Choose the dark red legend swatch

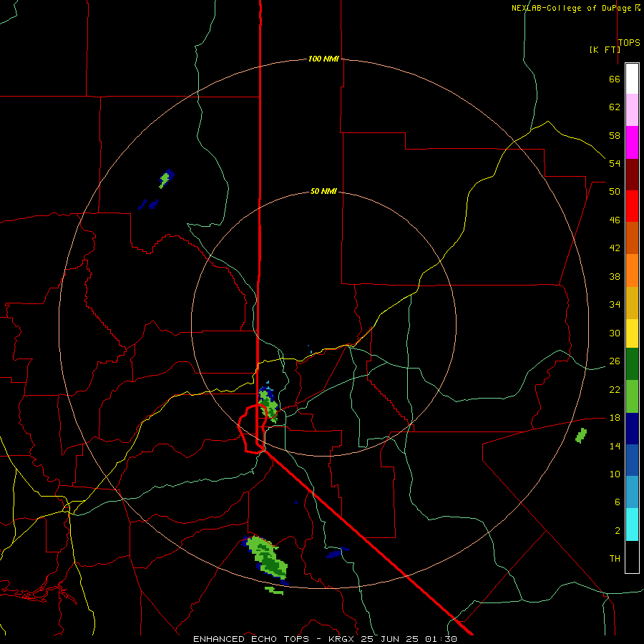[632, 175]
